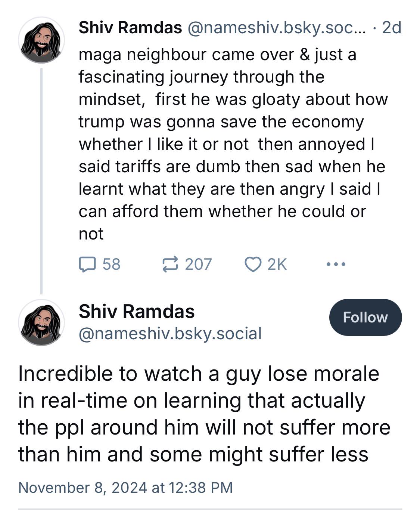The width and height of the screenshot is (420, 510).
Task: Click the @nameshiv.bsky.social handle
Action: [170, 333]
